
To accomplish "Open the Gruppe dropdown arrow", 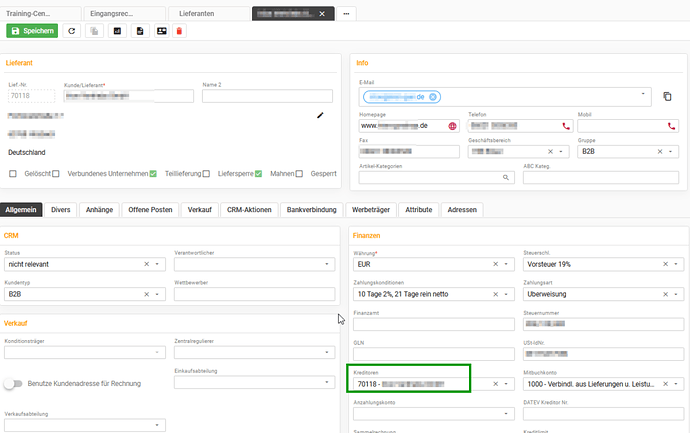I will point(670,151).
